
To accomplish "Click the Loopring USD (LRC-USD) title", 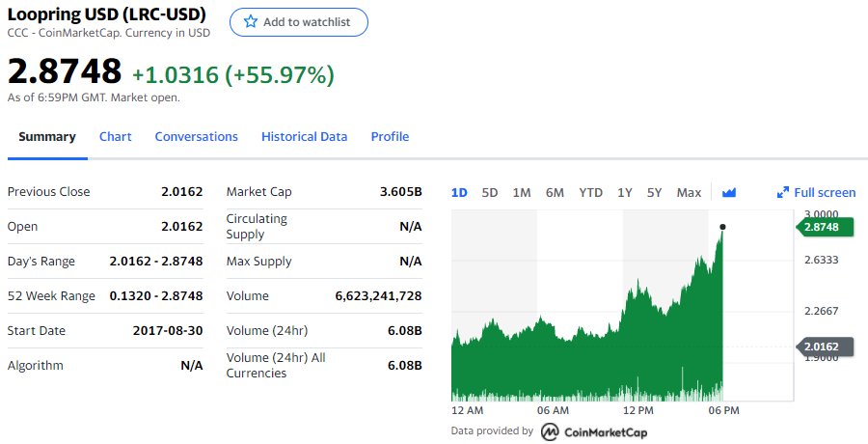I will point(106,14).
